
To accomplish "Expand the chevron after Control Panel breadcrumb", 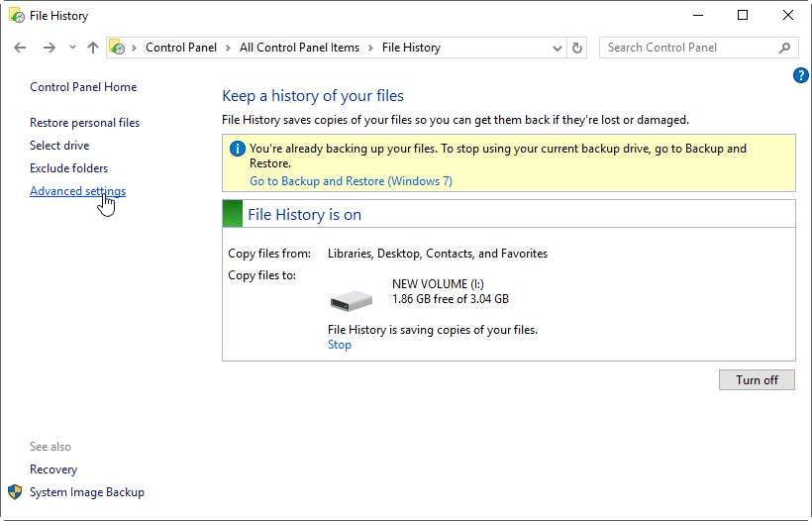I will tap(227, 48).
